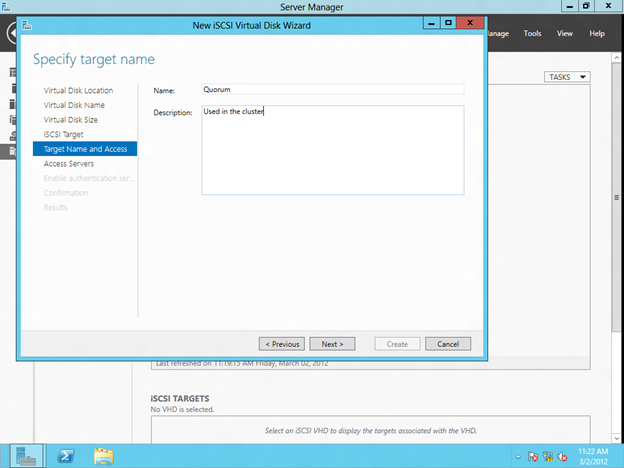Go to the Access Servers step
Image resolution: width=624 pixels, height=468 pixels.
click(69, 163)
